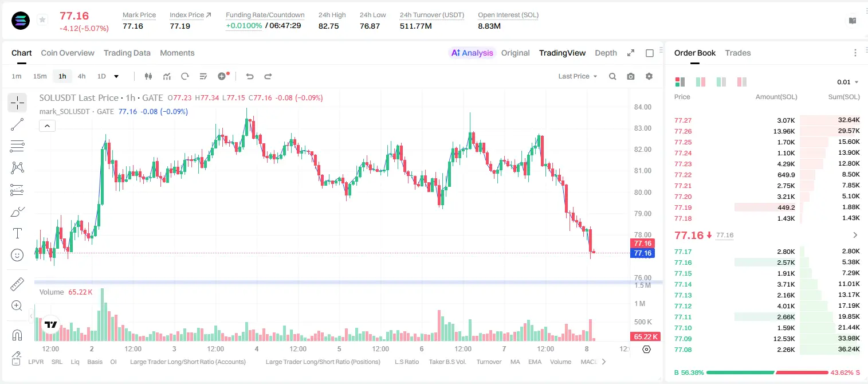The height and width of the screenshot is (384, 868).
Task: Switch order book to asks-only view
Action: (x=741, y=82)
